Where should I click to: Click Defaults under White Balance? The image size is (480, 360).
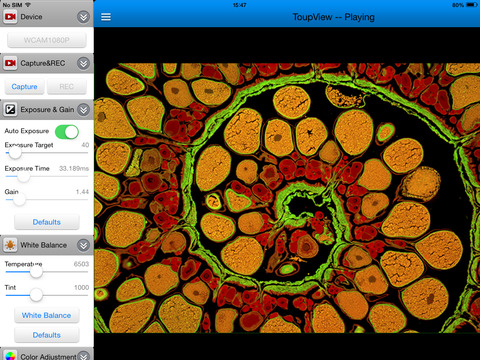(47, 335)
